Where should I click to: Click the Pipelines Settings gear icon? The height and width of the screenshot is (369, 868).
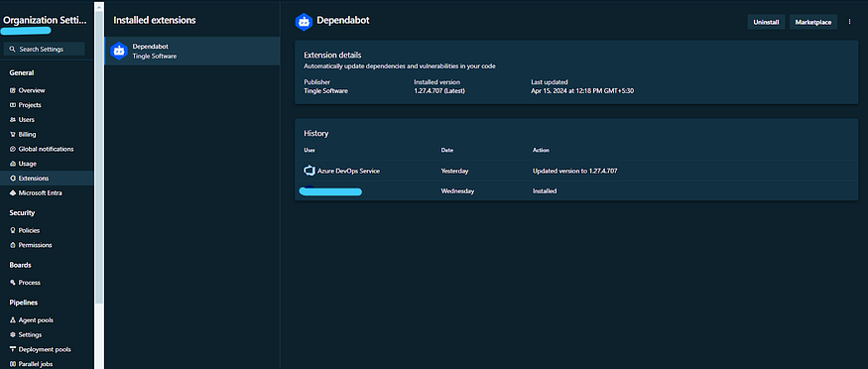(x=13, y=334)
